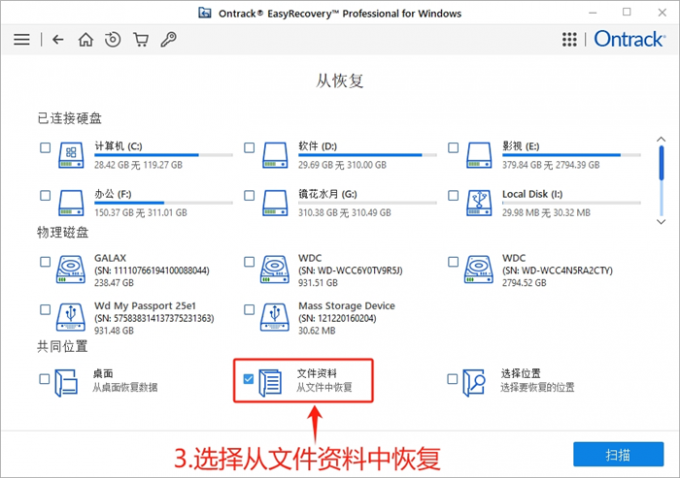Click the F: drive icon
The image size is (680, 478).
tap(71, 203)
